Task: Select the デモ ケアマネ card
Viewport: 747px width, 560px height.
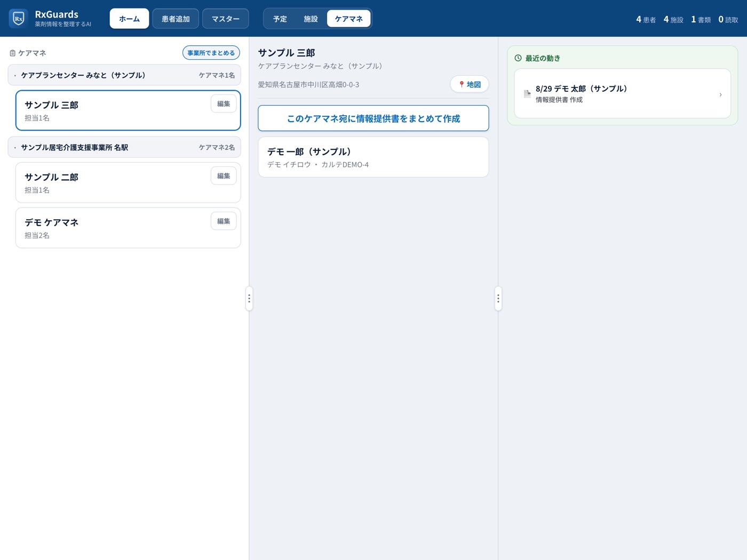Action: coord(128,228)
